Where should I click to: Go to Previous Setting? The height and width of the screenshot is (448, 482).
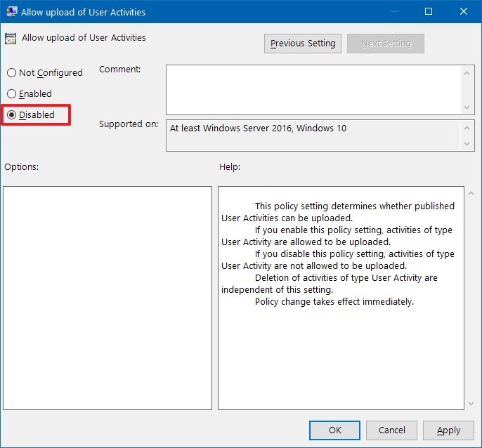point(302,44)
